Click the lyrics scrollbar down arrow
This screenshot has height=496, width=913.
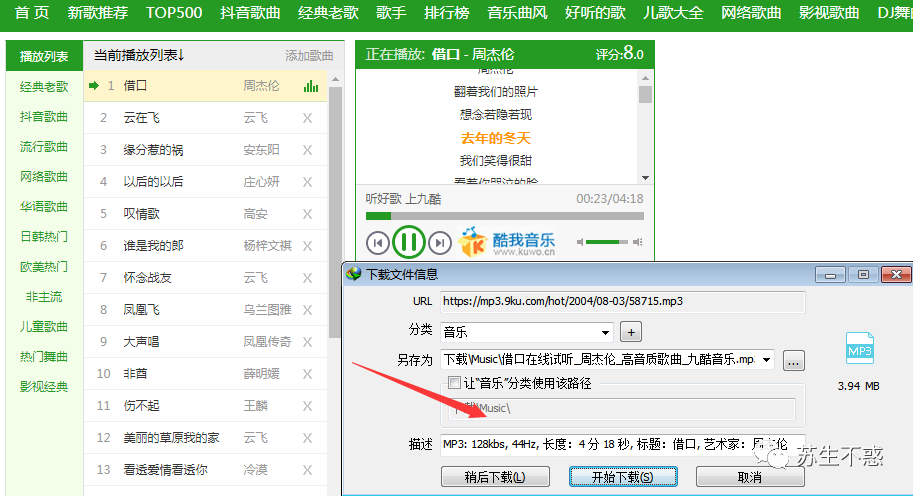pyautogui.click(x=645, y=178)
